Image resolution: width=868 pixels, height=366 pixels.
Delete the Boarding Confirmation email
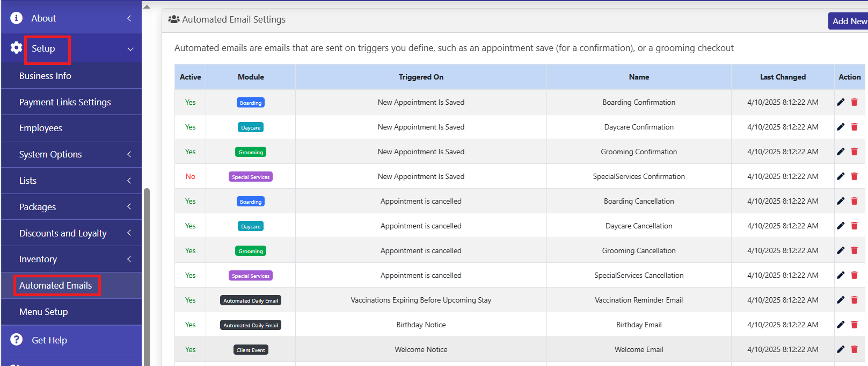[855, 102]
